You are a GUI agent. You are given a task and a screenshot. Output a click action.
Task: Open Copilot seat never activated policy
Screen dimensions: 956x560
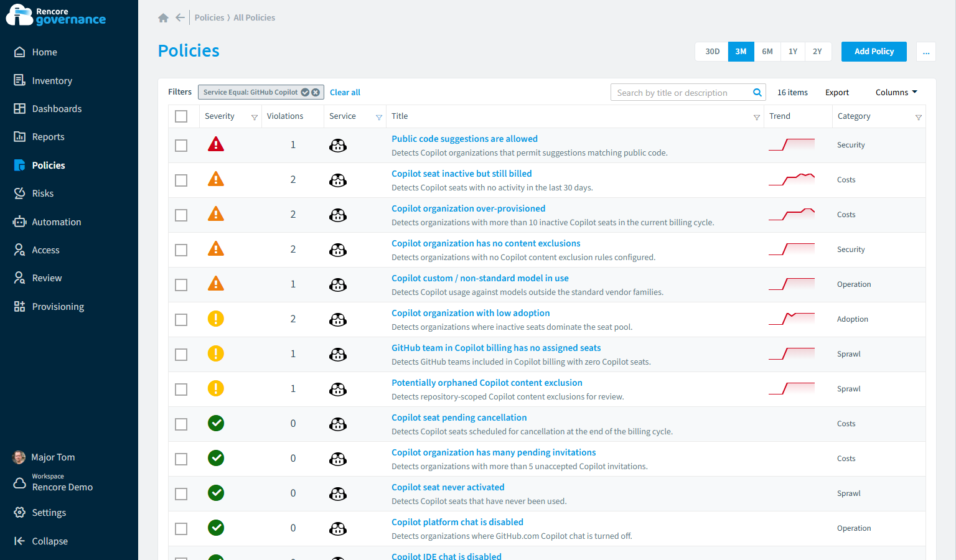448,487
